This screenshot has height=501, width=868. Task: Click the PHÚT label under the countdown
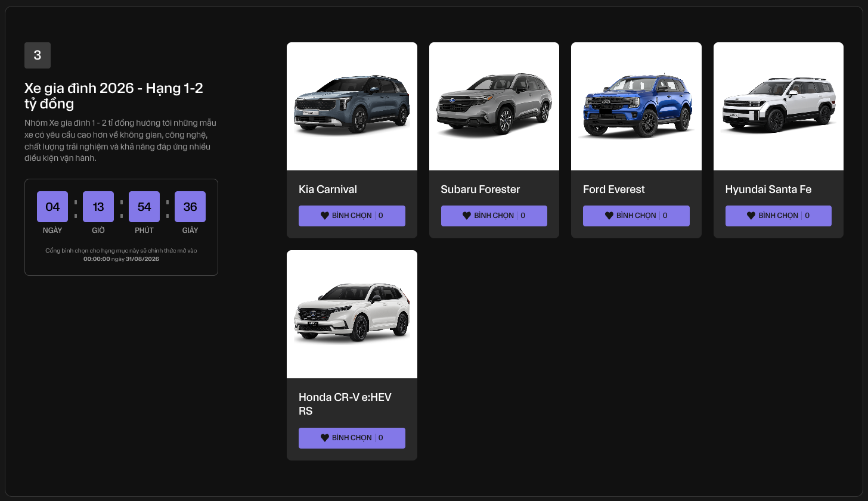pos(144,231)
